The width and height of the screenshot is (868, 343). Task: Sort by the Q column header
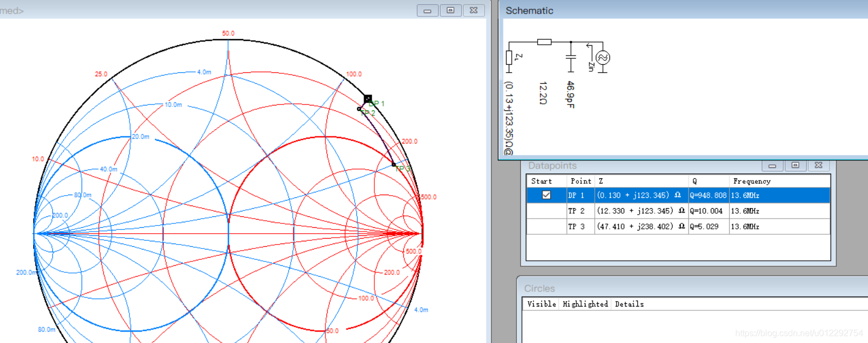point(709,181)
